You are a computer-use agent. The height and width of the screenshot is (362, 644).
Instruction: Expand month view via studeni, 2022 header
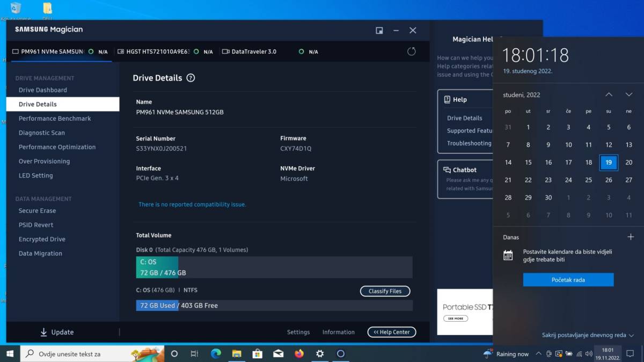pyautogui.click(x=522, y=95)
